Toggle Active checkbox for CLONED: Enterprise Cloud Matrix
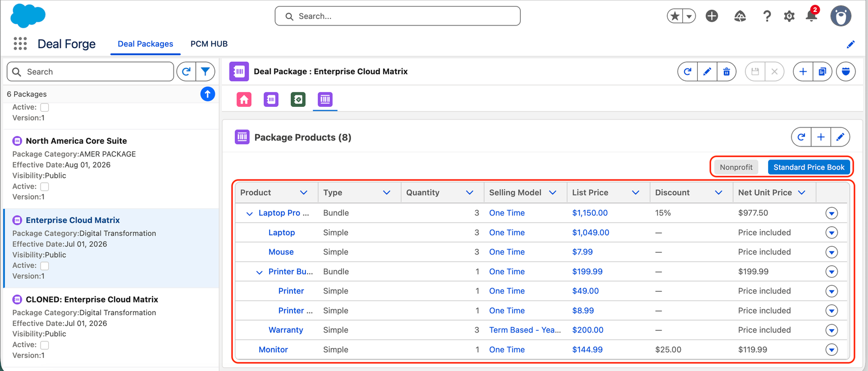868x371 pixels. (44, 345)
